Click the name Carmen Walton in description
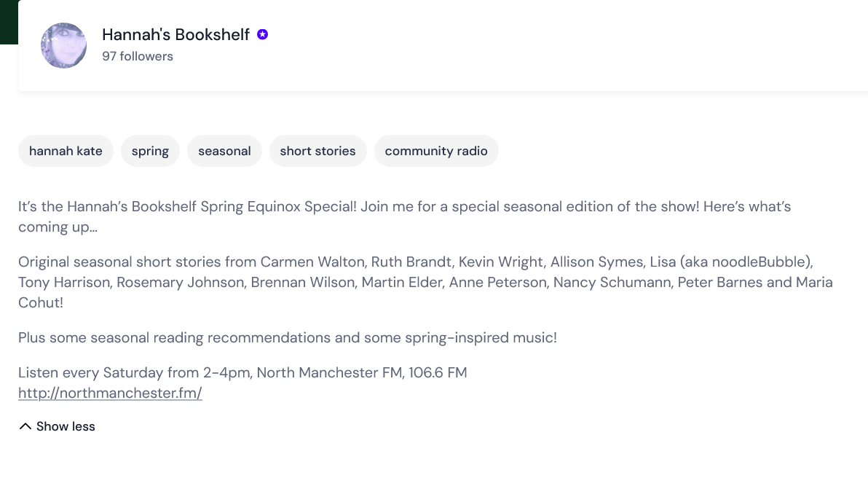The height and width of the screenshot is (486, 868). [x=312, y=262]
